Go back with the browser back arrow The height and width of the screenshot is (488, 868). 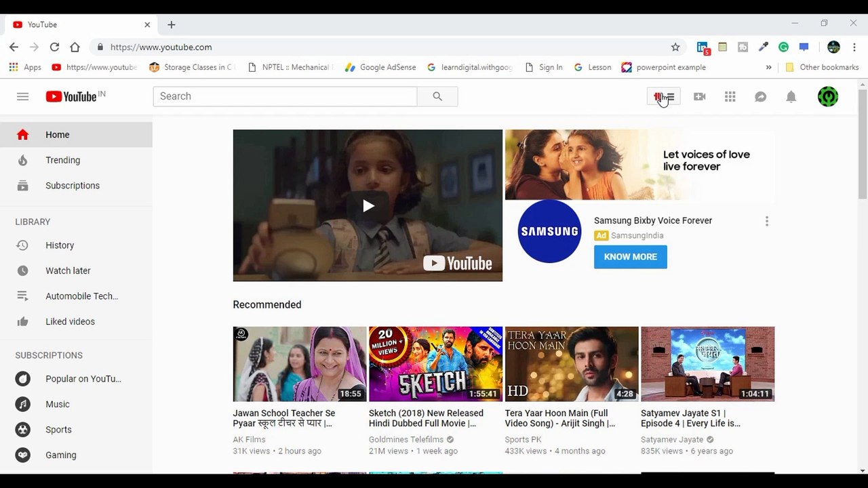click(x=14, y=47)
